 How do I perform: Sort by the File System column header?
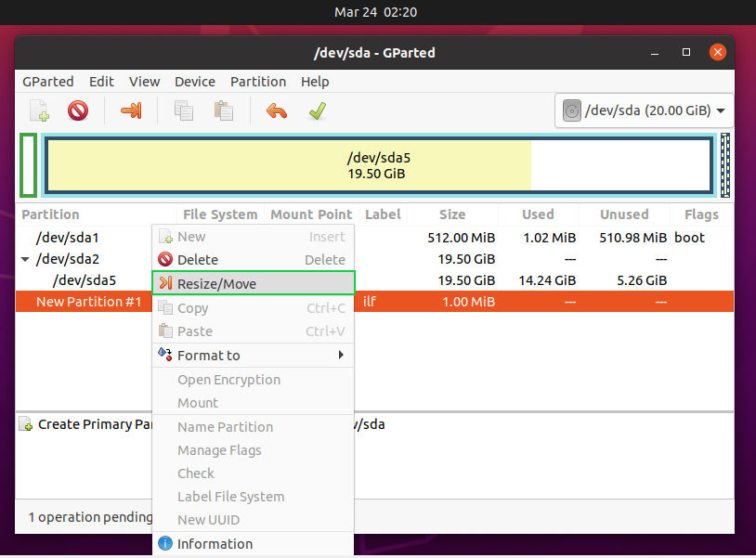(220, 214)
